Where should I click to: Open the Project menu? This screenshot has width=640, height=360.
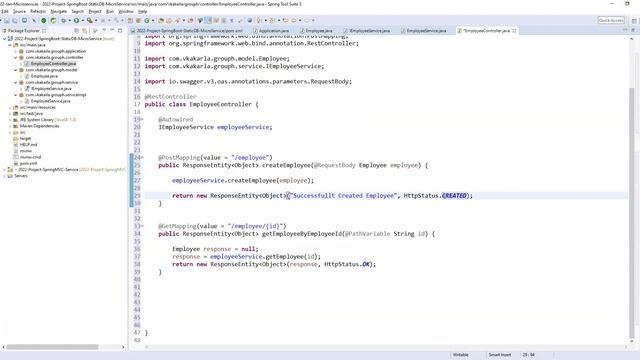95,11
